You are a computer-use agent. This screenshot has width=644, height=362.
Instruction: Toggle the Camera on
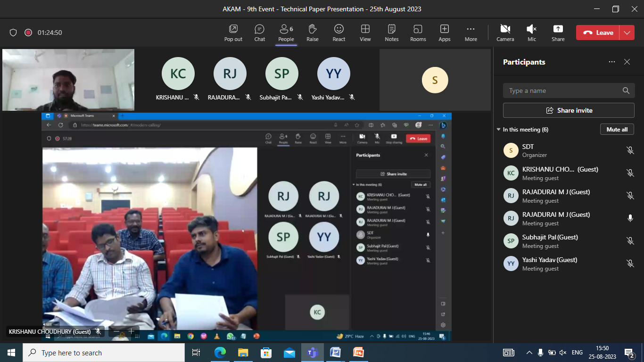click(x=505, y=33)
